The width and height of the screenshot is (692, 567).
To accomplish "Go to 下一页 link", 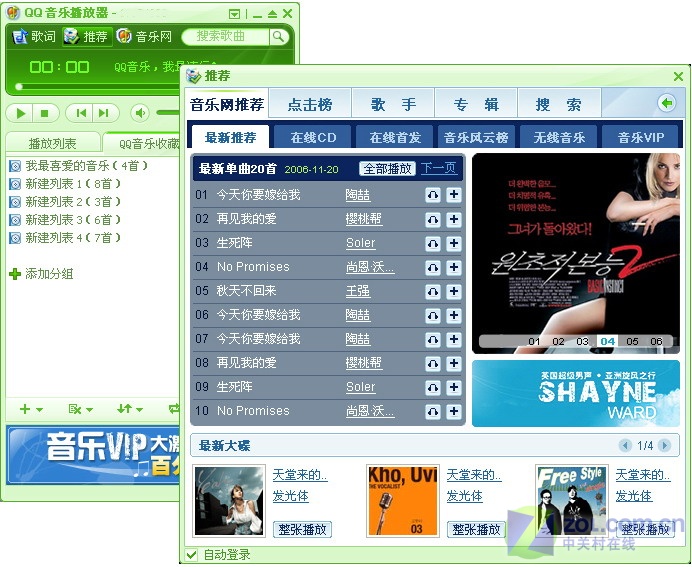I will point(438,168).
